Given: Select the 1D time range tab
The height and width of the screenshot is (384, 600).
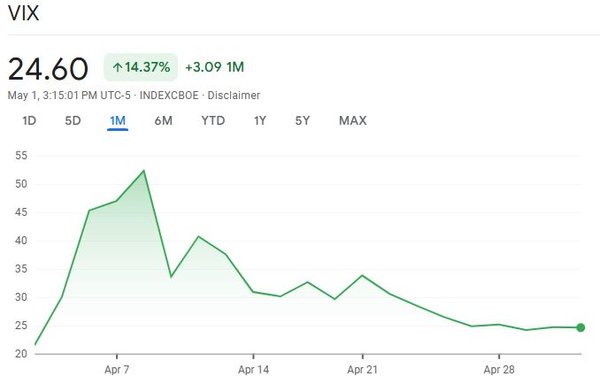Looking at the screenshot, I should [x=29, y=121].
